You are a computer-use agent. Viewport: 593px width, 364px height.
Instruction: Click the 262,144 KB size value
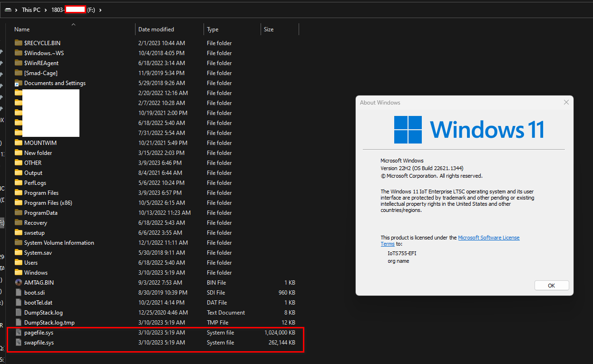[282, 343]
